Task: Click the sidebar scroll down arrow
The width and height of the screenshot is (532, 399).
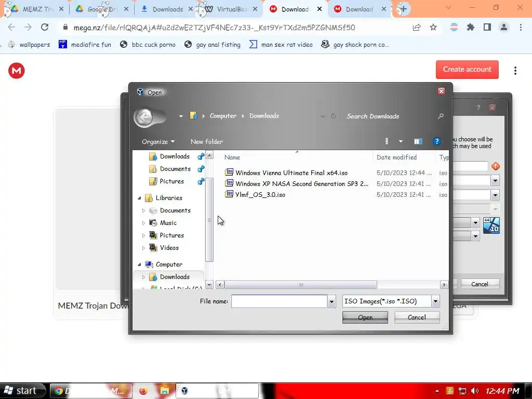Action: tap(209, 285)
